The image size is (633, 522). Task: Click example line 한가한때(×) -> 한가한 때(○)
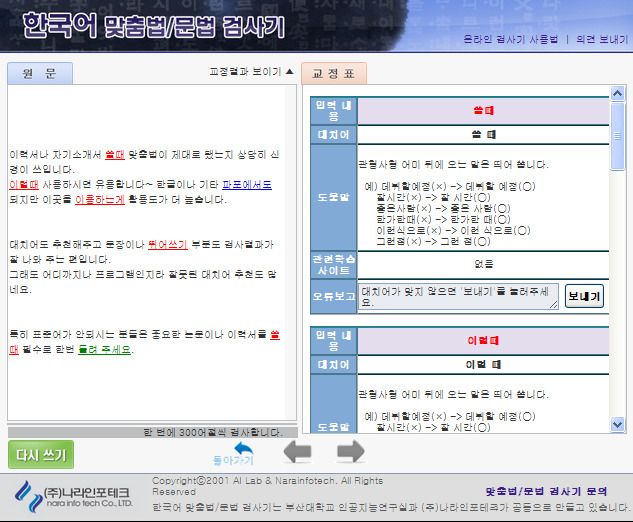(x=443, y=219)
